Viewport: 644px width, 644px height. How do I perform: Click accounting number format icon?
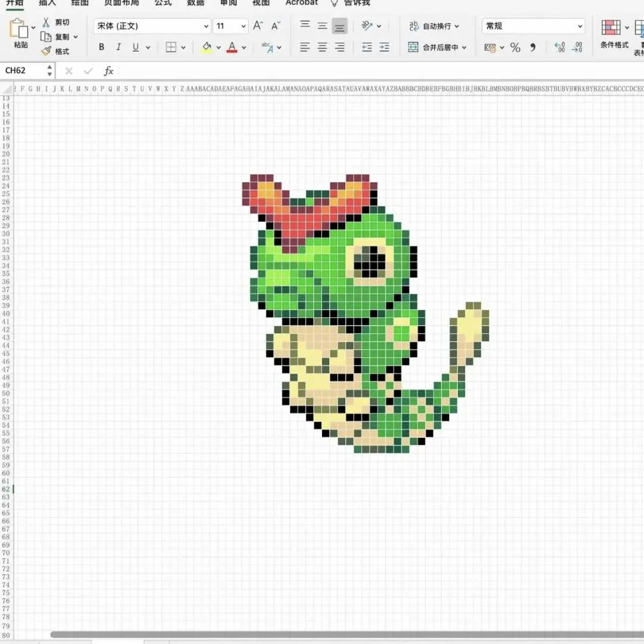[490, 48]
